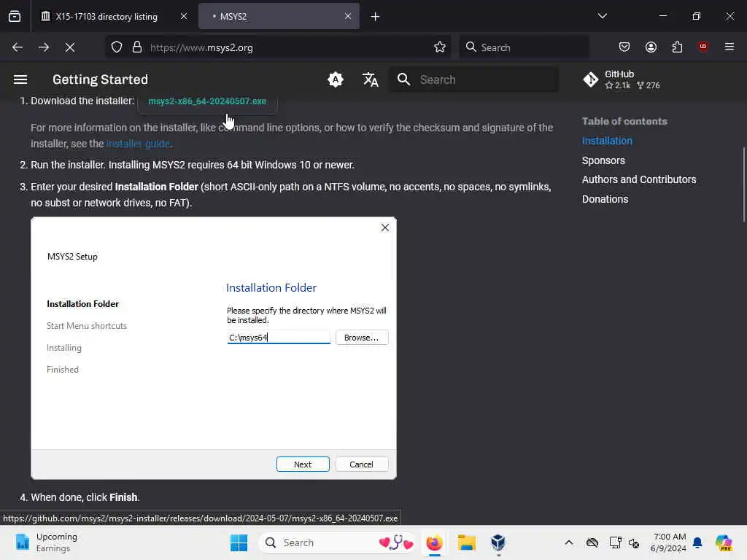Click the Windows taskbar Search box
Viewport: 747px width, 560px height.
pyautogui.click(x=338, y=542)
